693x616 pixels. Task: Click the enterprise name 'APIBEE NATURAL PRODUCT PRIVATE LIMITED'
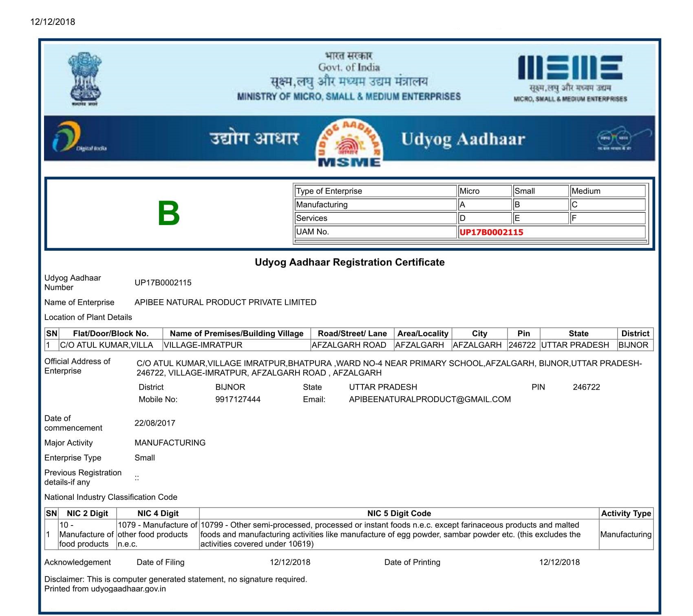225,302
